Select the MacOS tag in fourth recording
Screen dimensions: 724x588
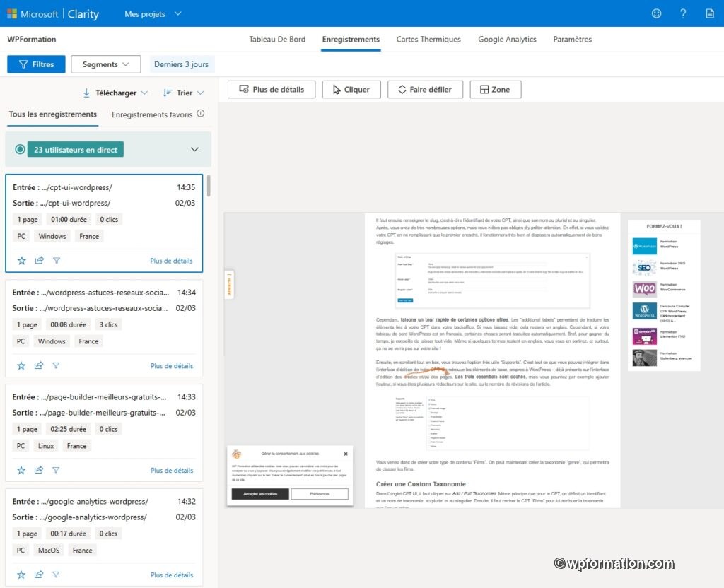[49, 550]
